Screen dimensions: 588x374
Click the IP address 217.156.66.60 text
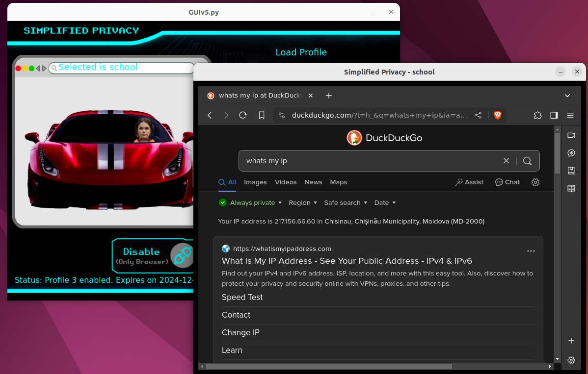point(295,221)
